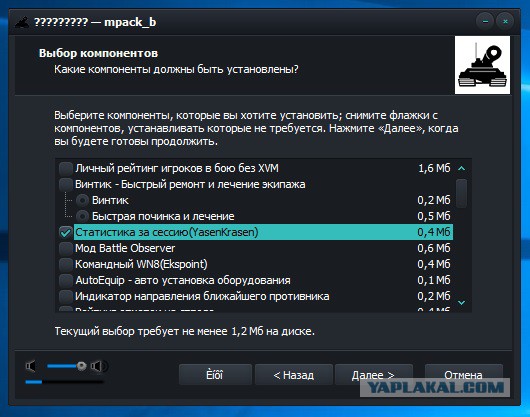The width and height of the screenshot is (530, 417).
Task: Uncheck Статистика за сессию checkbox
Action: (66, 232)
